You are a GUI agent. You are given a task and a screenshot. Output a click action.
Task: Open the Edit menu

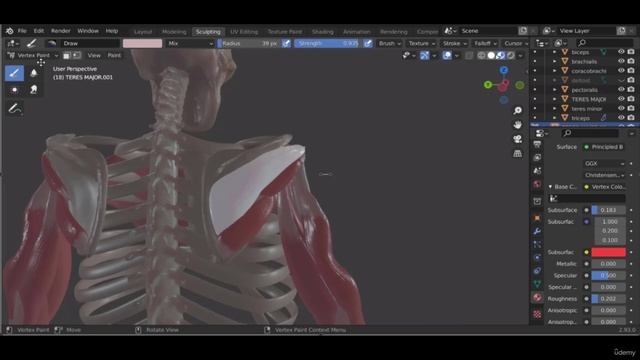click(39, 31)
